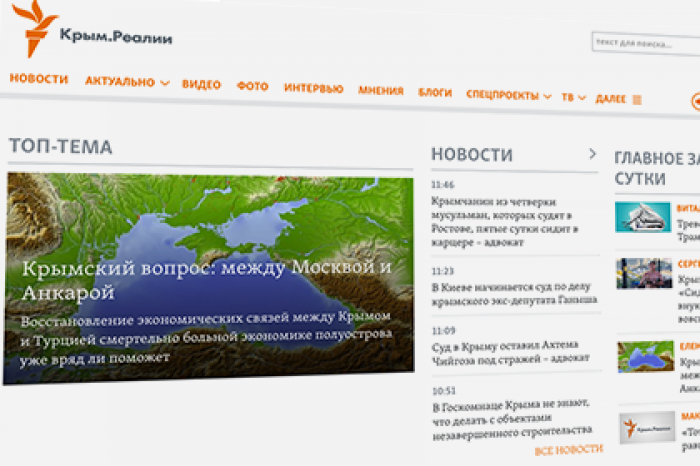Open the 10:51 news about Госкомнаце Крыма
The height and width of the screenshot is (466, 700).
(x=512, y=419)
